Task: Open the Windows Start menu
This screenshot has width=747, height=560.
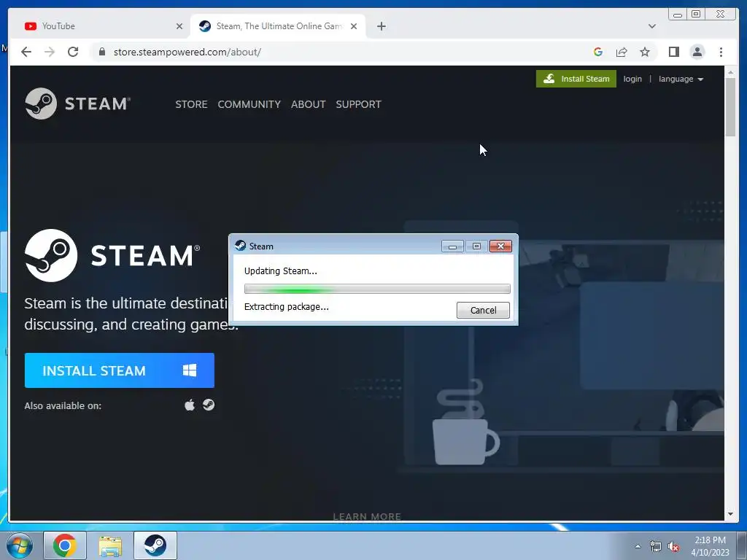Action: [20, 545]
